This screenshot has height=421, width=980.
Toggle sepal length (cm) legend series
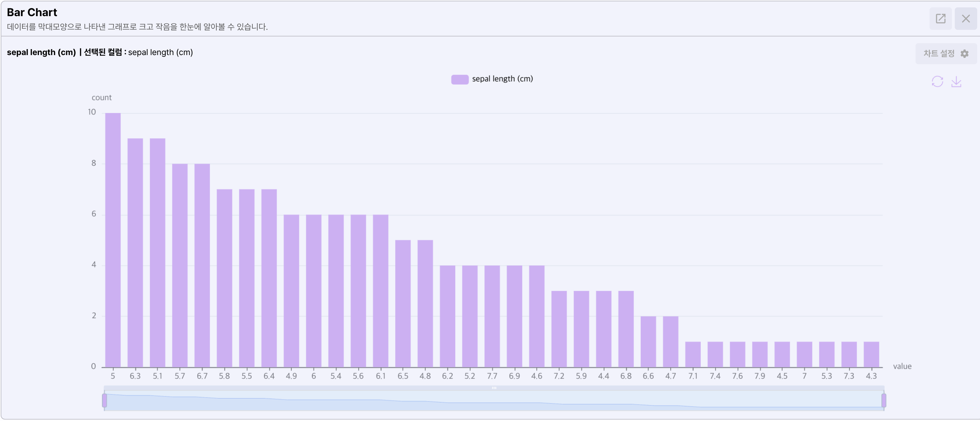click(502, 79)
